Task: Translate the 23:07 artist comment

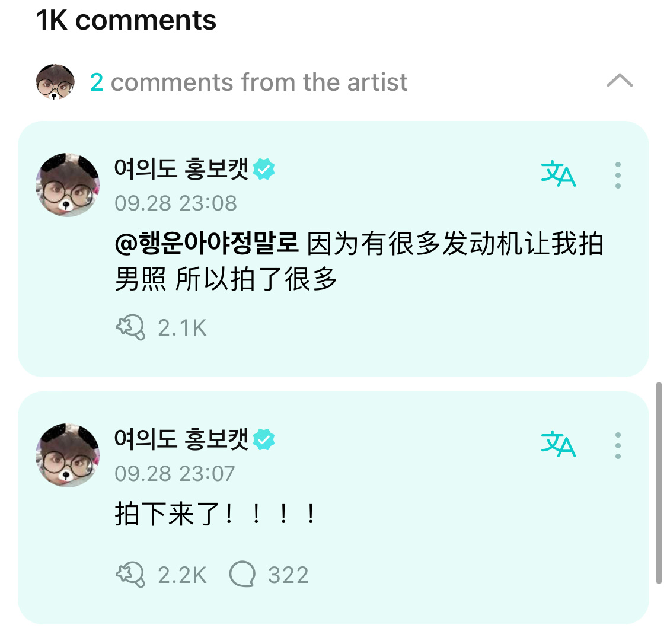Action: tap(558, 444)
